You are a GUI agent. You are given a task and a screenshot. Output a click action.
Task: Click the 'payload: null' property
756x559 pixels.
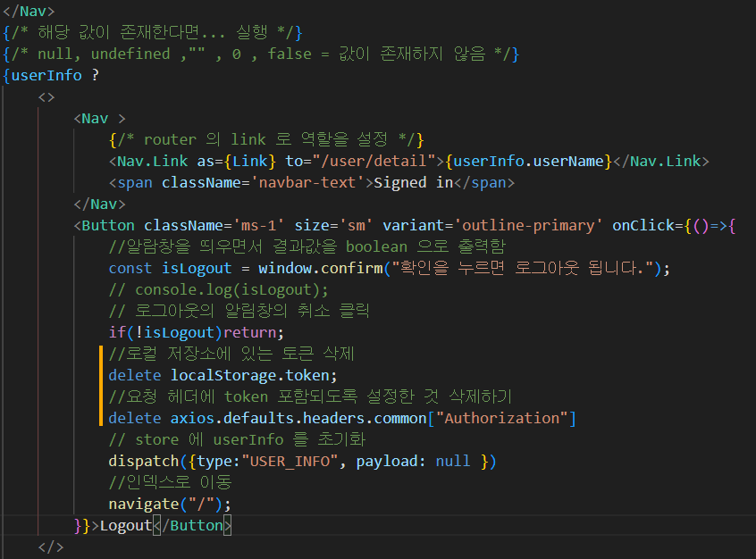413,461
